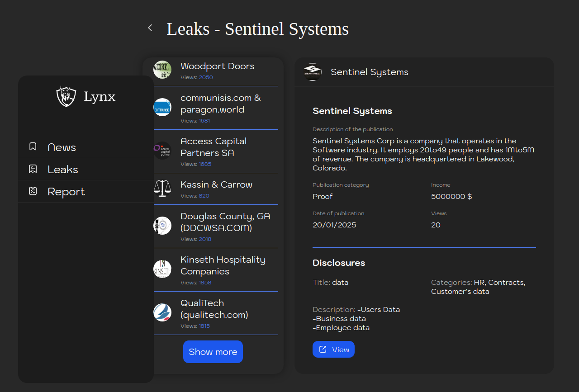The image size is (579, 392).
Task: Click the Kassin & Carrow scales logo
Action: [162, 188]
